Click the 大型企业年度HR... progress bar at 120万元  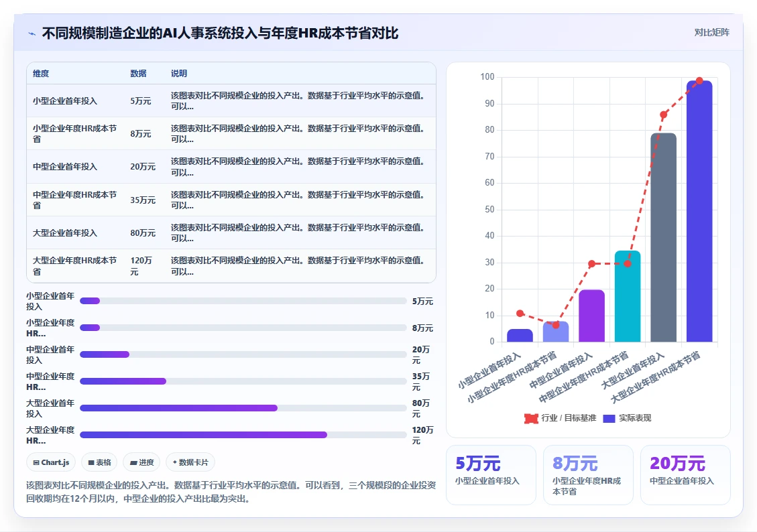(243, 435)
